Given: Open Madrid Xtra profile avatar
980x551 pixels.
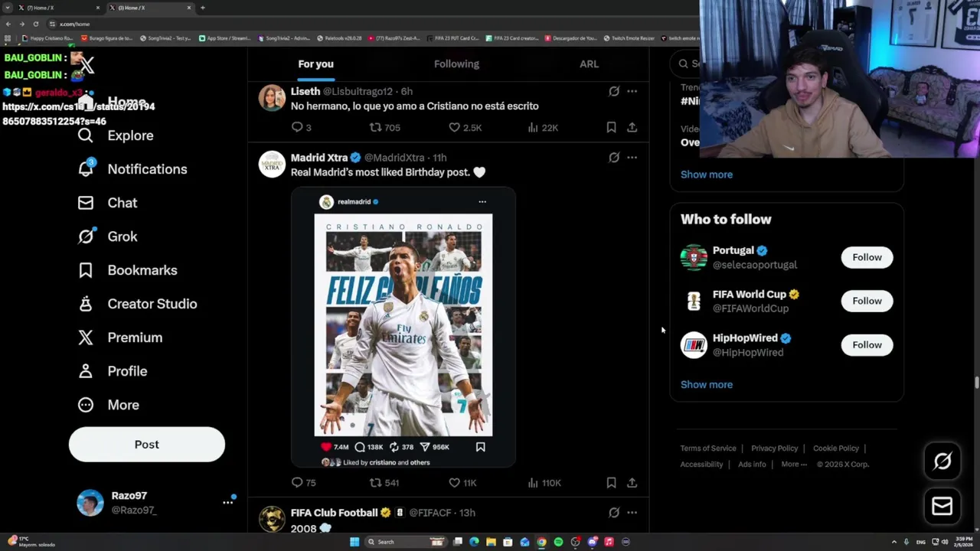Looking at the screenshot, I should tap(272, 165).
